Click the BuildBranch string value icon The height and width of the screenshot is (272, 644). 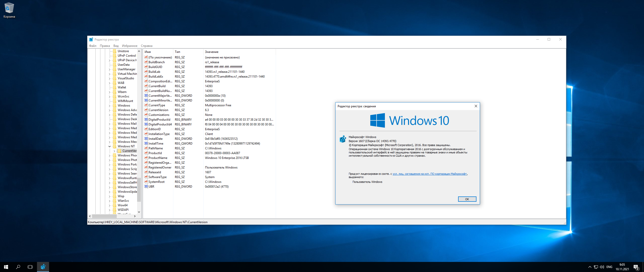pos(146,62)
